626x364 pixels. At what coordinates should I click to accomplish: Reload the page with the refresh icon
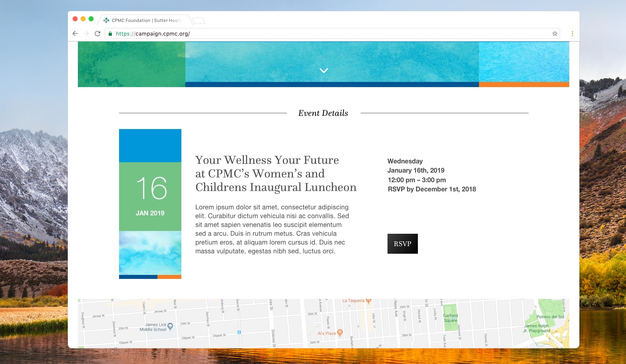pyautogui.click(x=97, y=34)
